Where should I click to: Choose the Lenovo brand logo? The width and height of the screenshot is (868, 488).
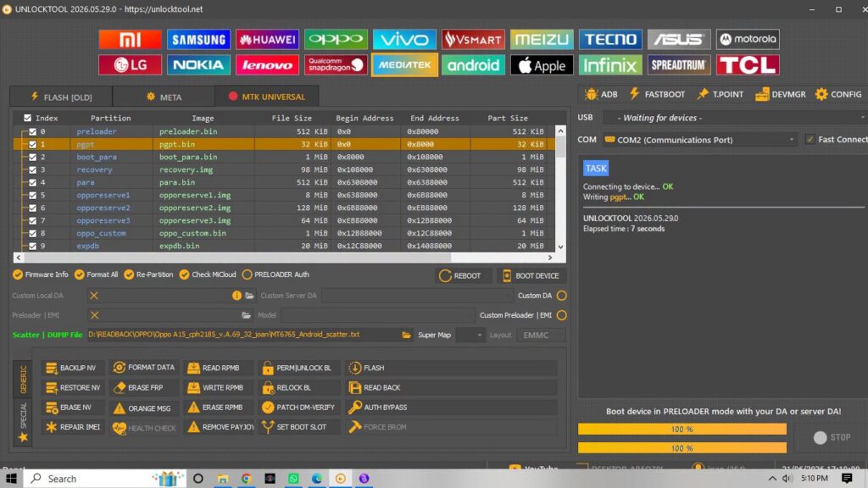click(x=267, y=64)
